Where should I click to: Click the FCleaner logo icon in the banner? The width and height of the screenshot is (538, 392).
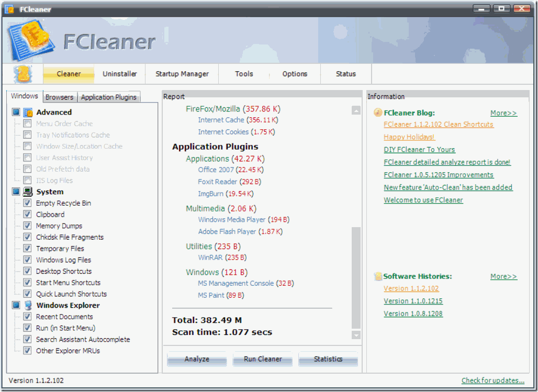tap(31, 40)
